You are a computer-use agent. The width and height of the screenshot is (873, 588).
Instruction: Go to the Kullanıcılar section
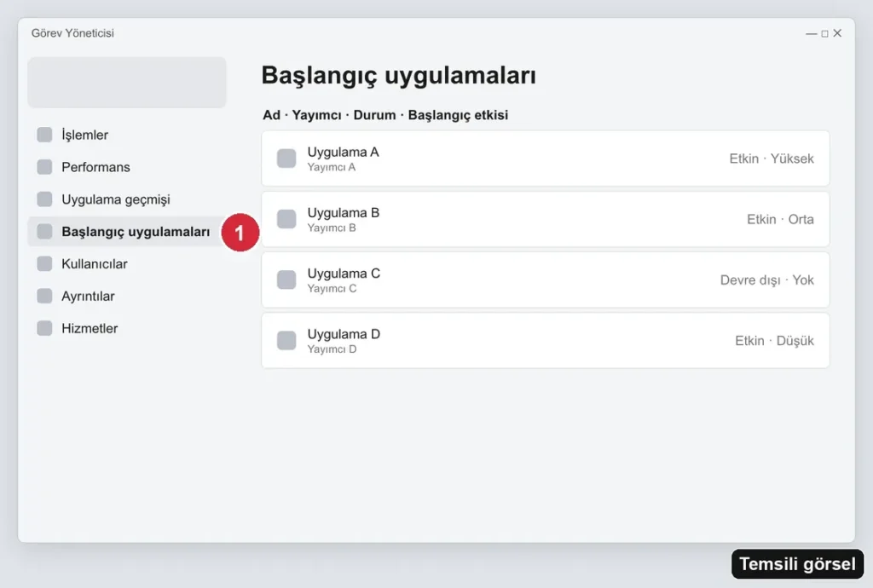click(x=127, y=263)
